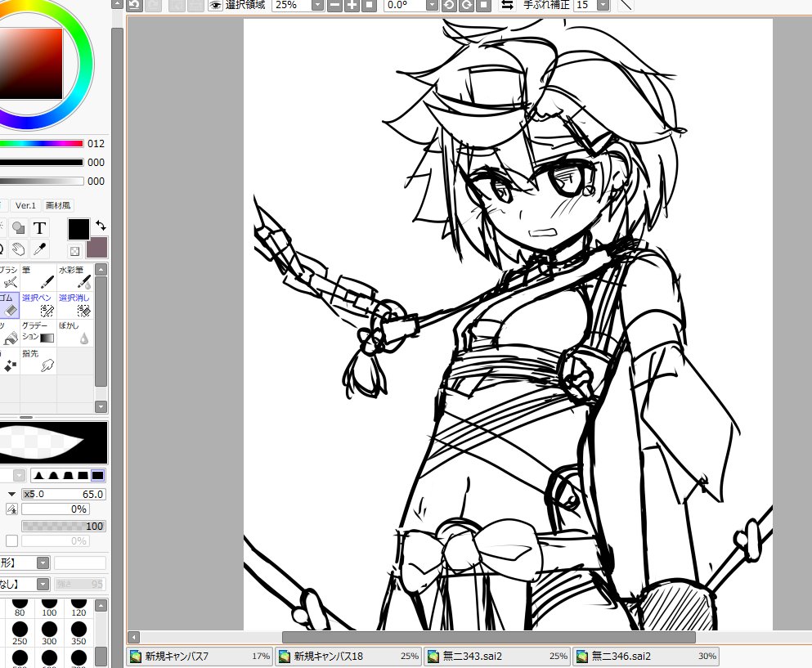Open the 25% zoom dropdown

pyautogui.click(x=317, y=5)
